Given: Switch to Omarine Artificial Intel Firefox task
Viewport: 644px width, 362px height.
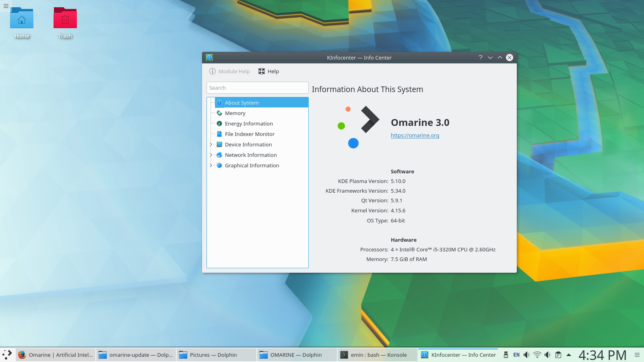Looking at the screenshot, I should [56, 355].
